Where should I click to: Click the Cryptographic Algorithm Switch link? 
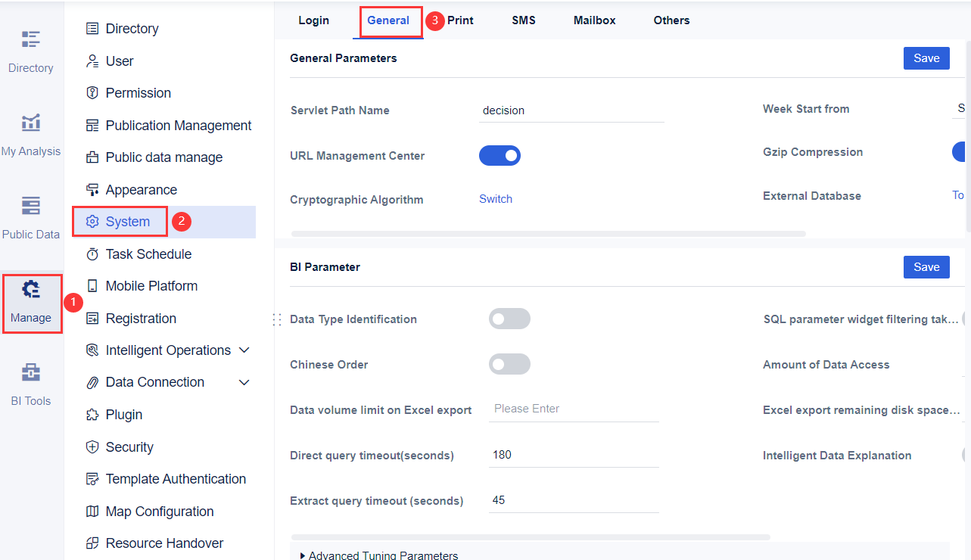click(x=496, y=199)
